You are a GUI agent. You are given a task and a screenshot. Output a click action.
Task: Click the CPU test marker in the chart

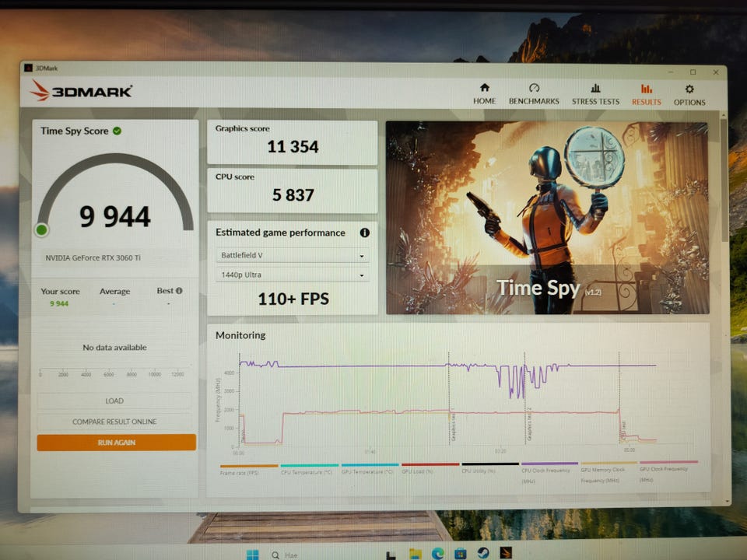[x=620, y=399]
